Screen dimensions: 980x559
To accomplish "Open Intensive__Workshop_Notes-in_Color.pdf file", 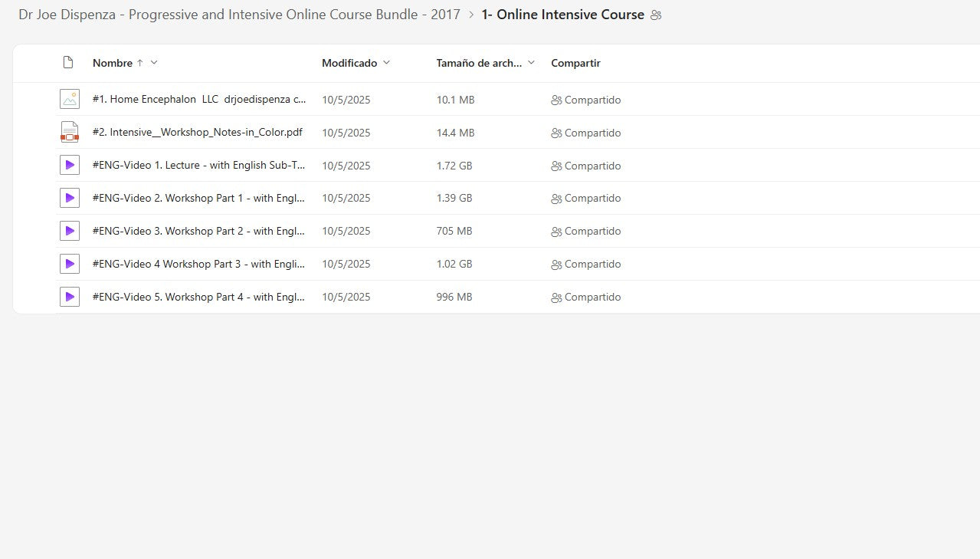I will pyautogui.click(x=197, y=132).
